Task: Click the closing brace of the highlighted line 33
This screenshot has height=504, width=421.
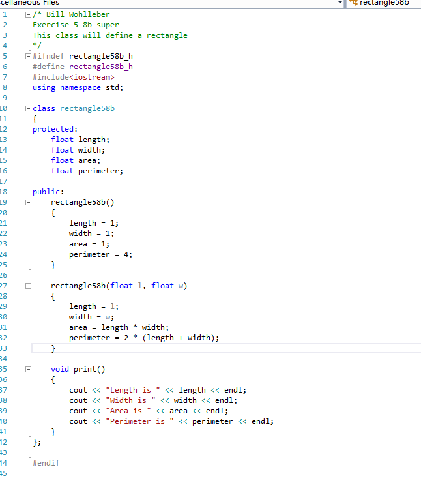Action: coord(53,348)
